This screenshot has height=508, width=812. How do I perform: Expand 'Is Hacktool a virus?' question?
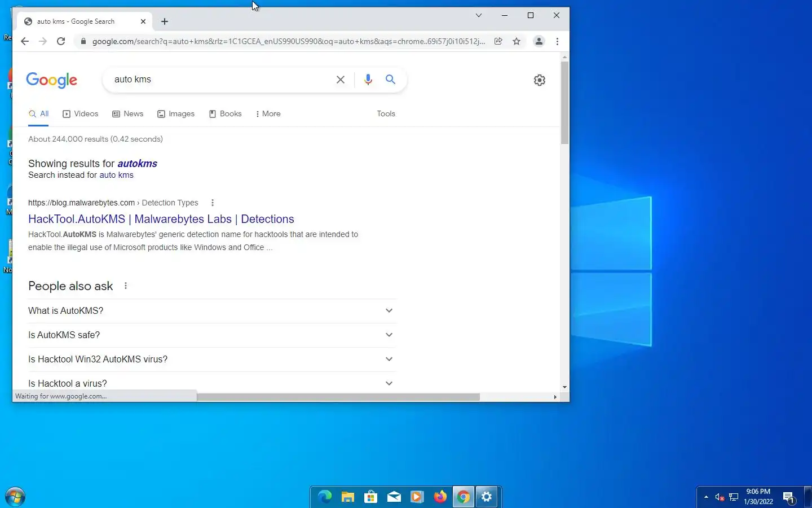coord(212,383)
